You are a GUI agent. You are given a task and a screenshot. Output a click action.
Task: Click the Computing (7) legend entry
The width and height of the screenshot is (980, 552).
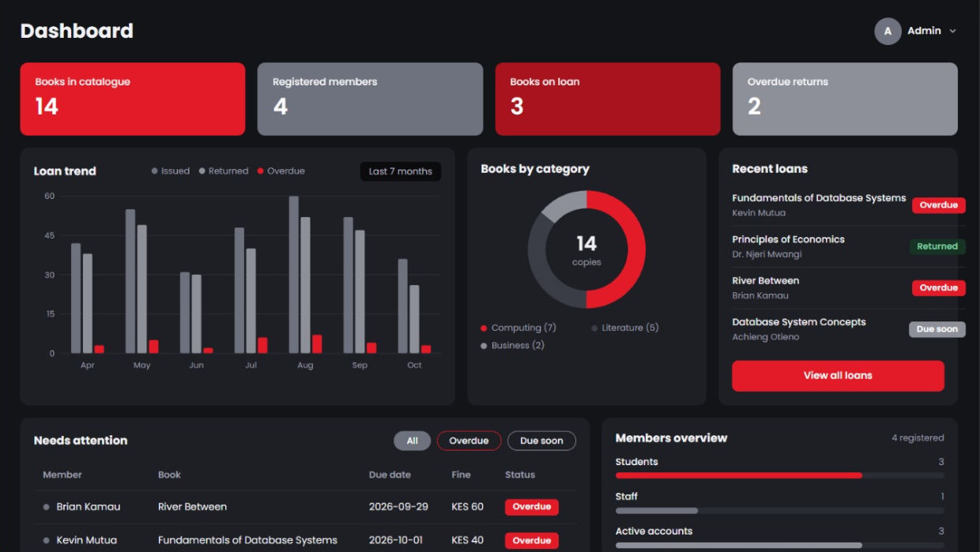coord(518,328)
